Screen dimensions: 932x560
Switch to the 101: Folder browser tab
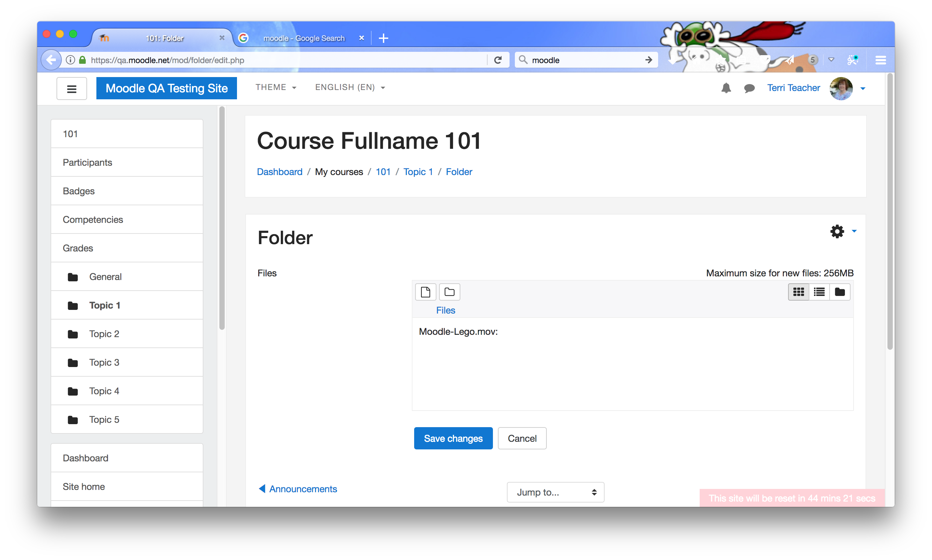tap(163, 38)
